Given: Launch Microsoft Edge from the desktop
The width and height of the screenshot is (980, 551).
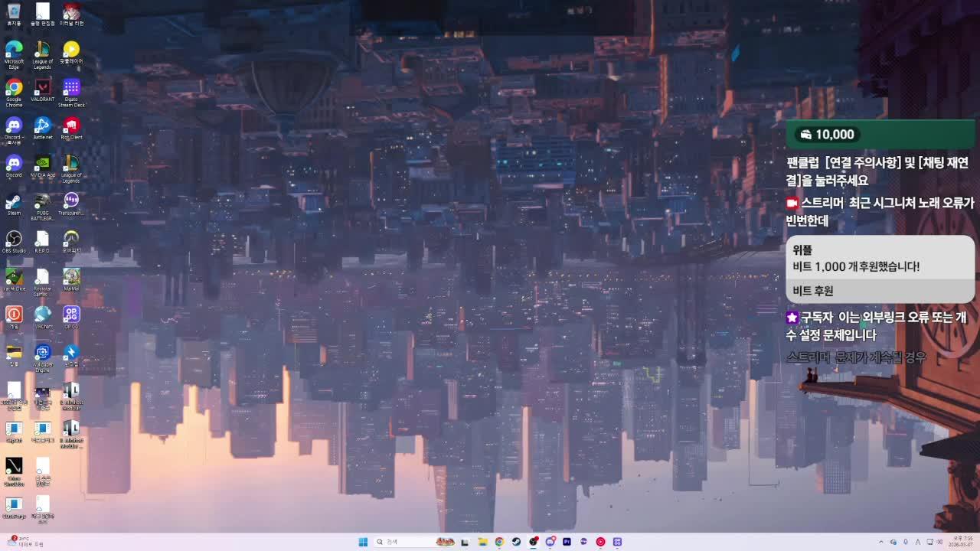Looking at the screenshot, I should click(x=14, y=54).
